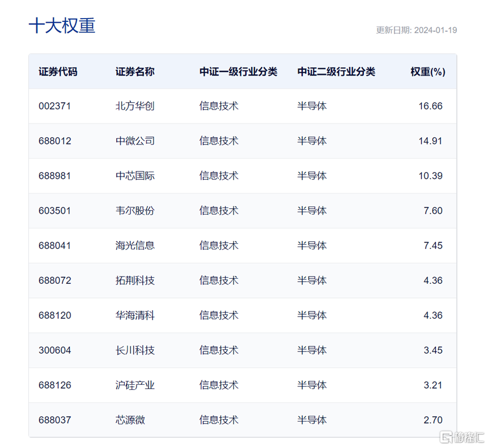Click '半导体' in the 芯源微 row

pyautogui.click(x=312, y=420)
